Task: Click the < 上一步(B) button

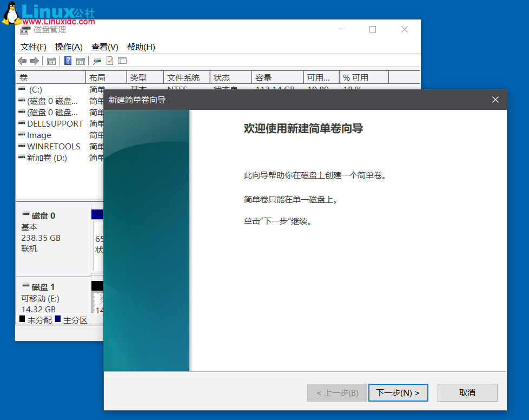Action: tap(337, 392)
